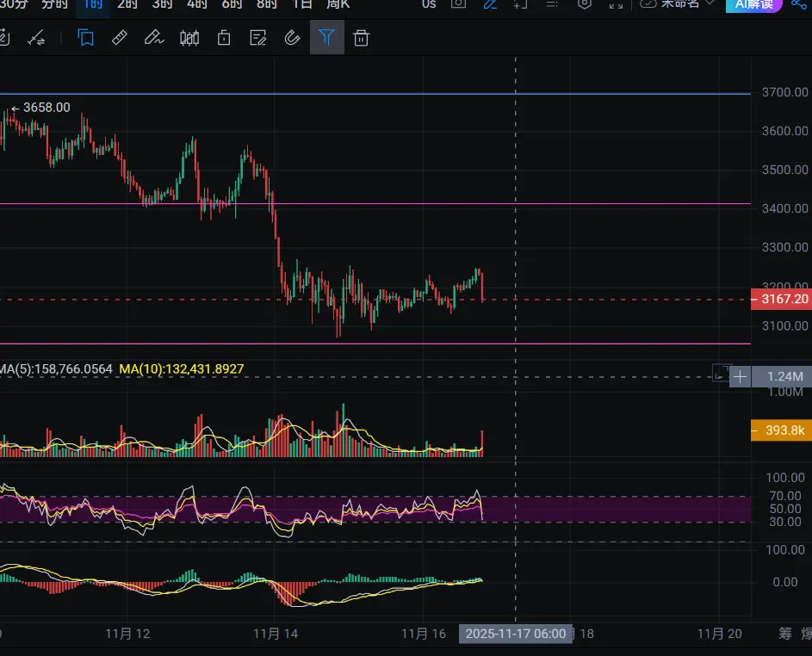Image resolution: width=812 pixels, height=656 pixels.
Task: Open the hexagon chart settings icon
Action: coord(584,4)
